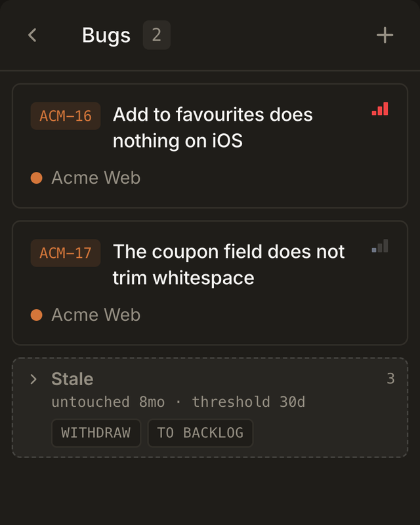Open the ACM-17 issue ID badge

(x=66, y=253)
